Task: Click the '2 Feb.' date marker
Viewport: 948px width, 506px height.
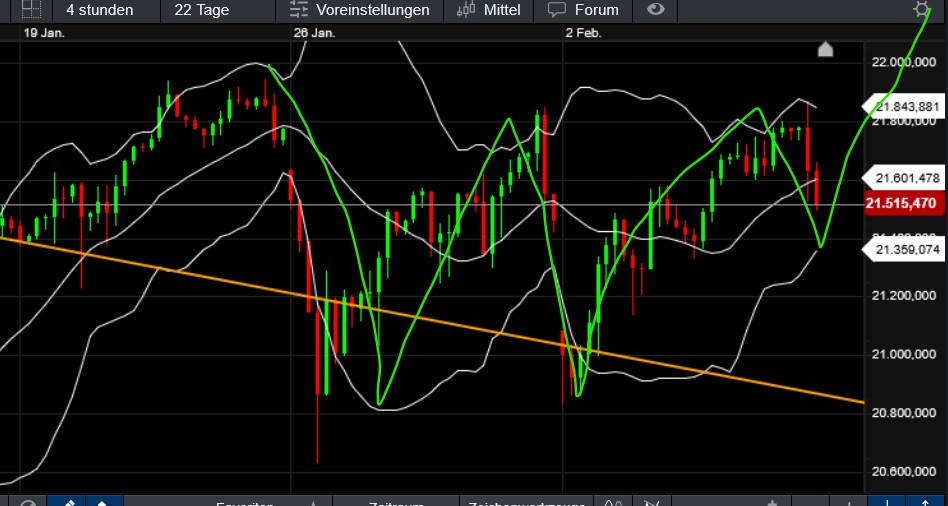Action: coord(584,33)
